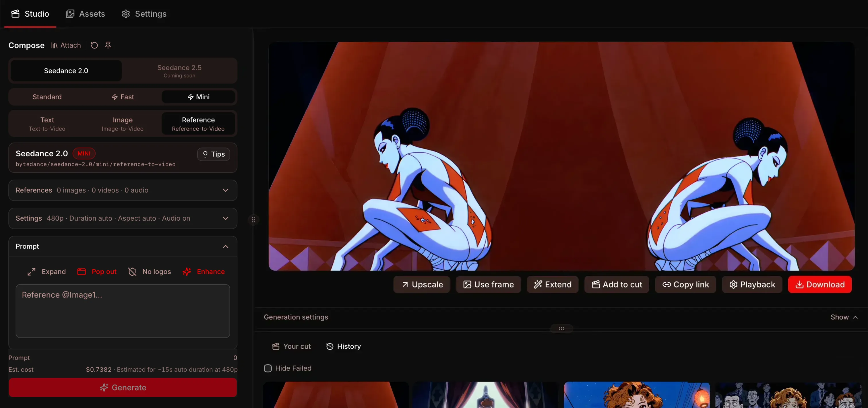Open the Tips button
The image size is (868, 408).
(214, 154)
